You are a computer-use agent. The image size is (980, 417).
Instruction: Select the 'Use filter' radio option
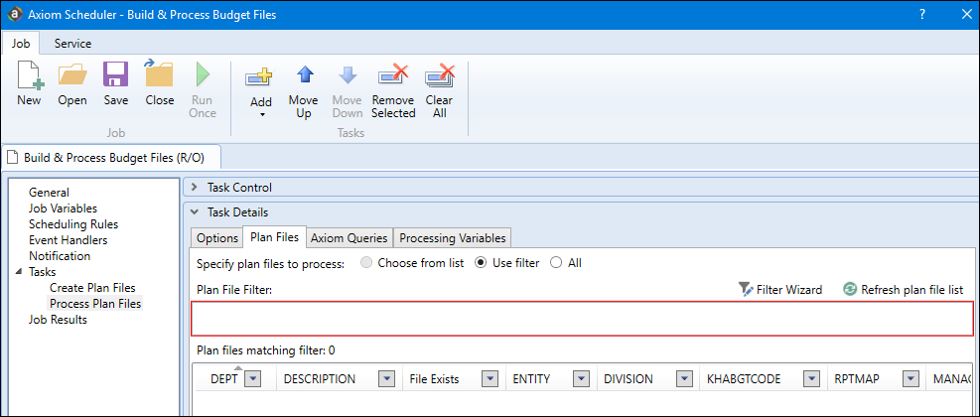[x=483, y=263]
